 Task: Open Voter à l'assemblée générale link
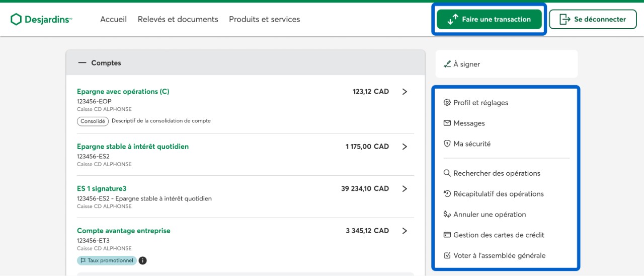coord(499,256)
